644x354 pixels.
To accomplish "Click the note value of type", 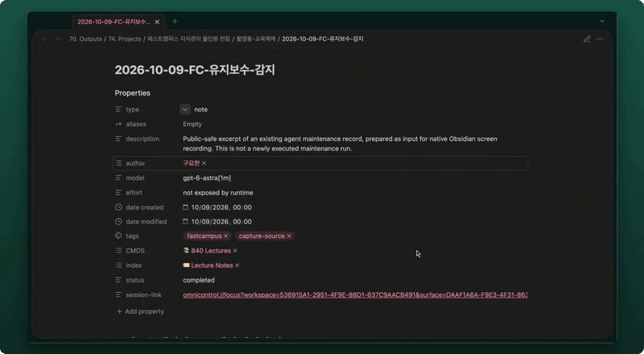I will 200,109.
